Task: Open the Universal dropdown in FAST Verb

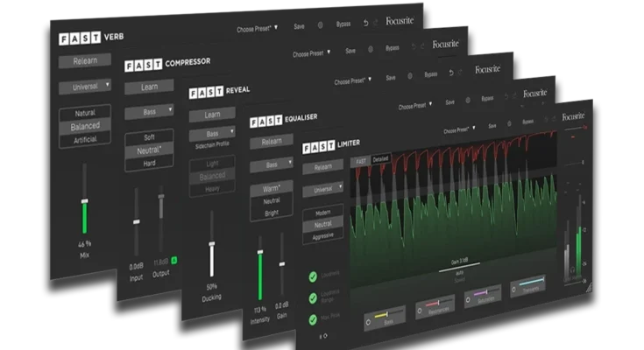Action: pyautogui.click(x=86, y=87)
